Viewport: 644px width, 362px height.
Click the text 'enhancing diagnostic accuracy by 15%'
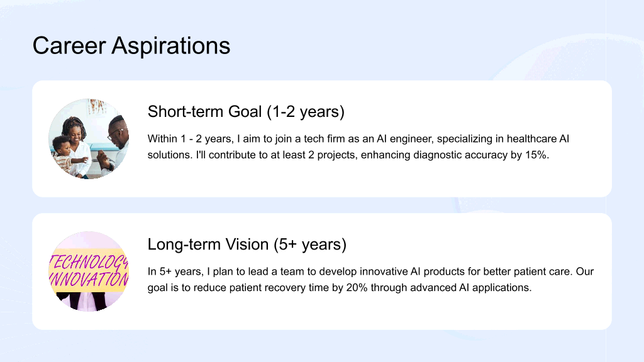point(454,155)
